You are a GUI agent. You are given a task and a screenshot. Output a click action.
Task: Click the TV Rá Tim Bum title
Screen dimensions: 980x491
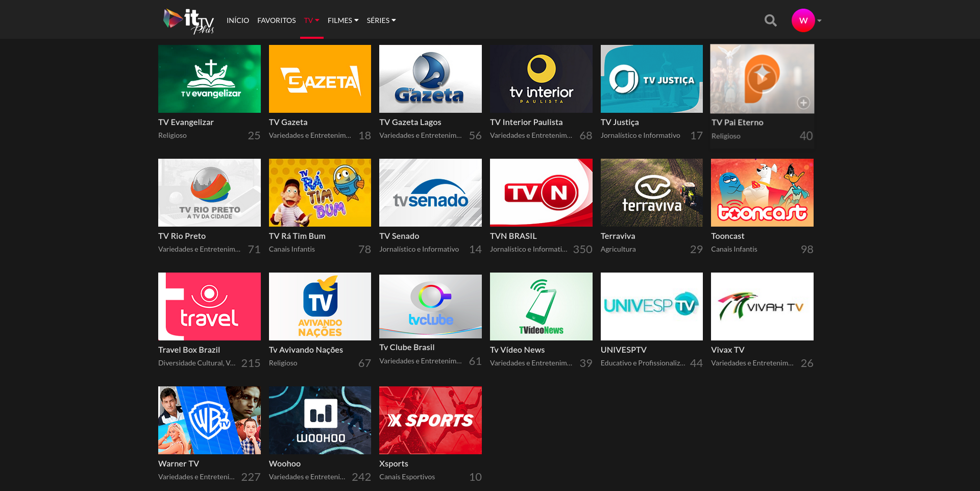click(297, 236)
